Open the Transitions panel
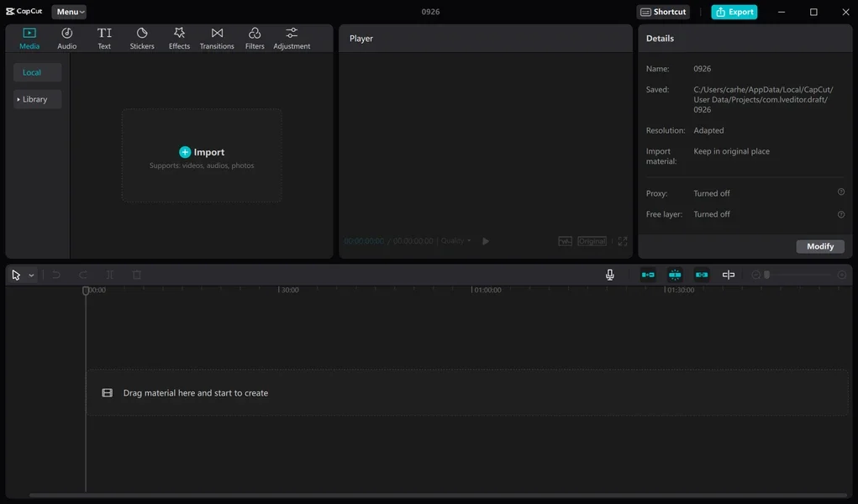 (216, 37)
